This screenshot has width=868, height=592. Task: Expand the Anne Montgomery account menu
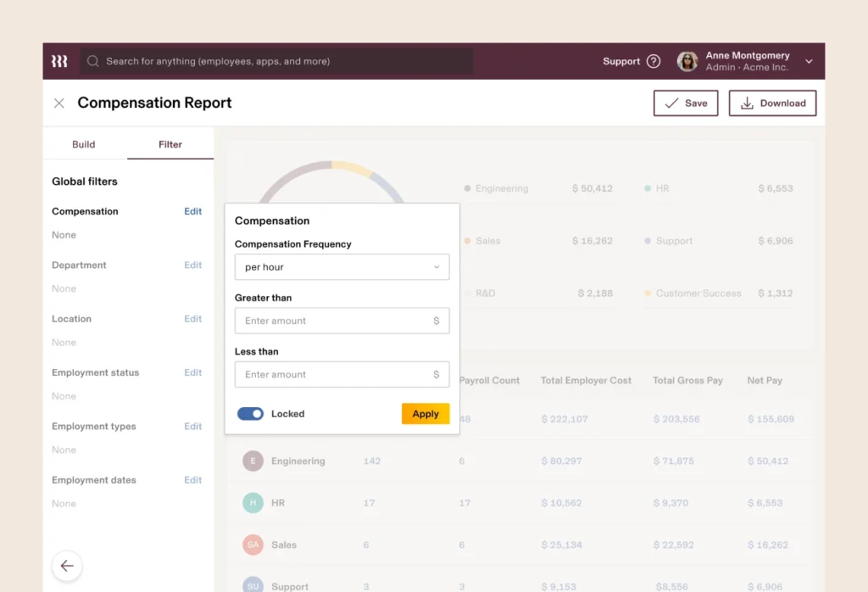pyautogui.click(x=806, y=60)
